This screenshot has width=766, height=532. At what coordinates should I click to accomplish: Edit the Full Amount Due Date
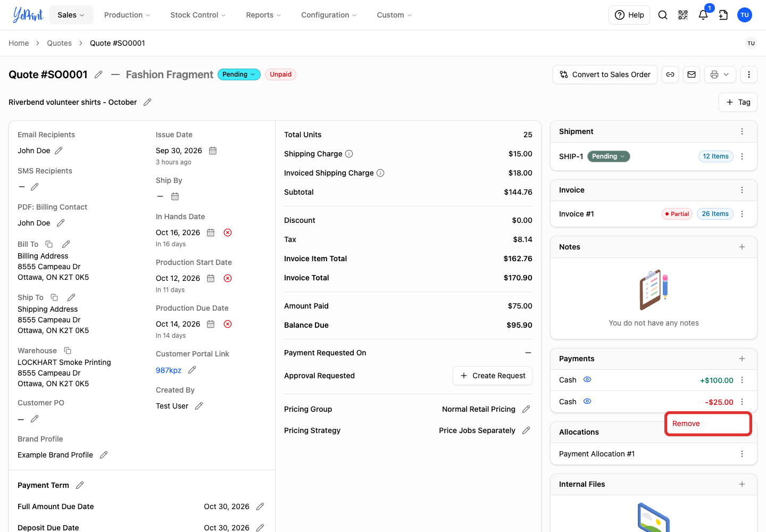click(x=260, y=506)
